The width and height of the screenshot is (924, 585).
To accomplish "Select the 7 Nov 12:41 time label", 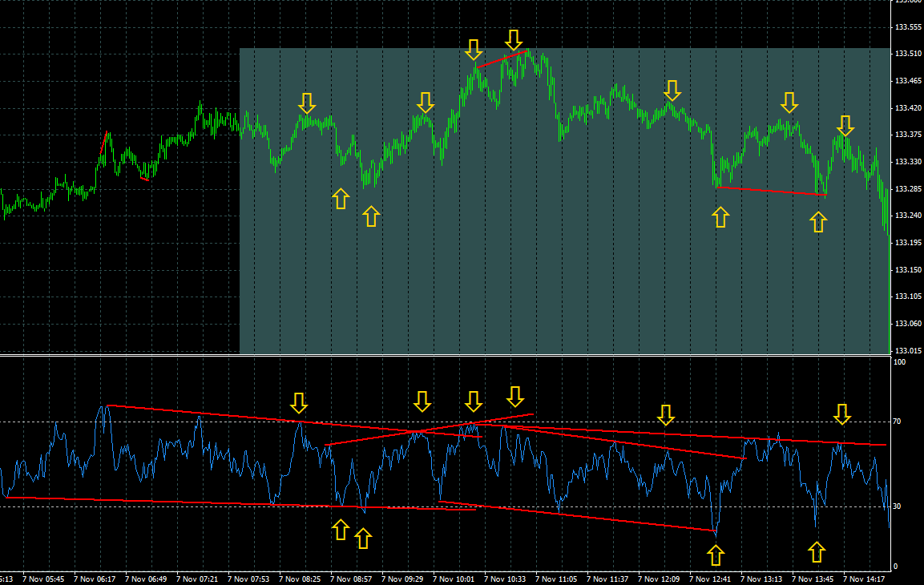I will coord(710,579).
